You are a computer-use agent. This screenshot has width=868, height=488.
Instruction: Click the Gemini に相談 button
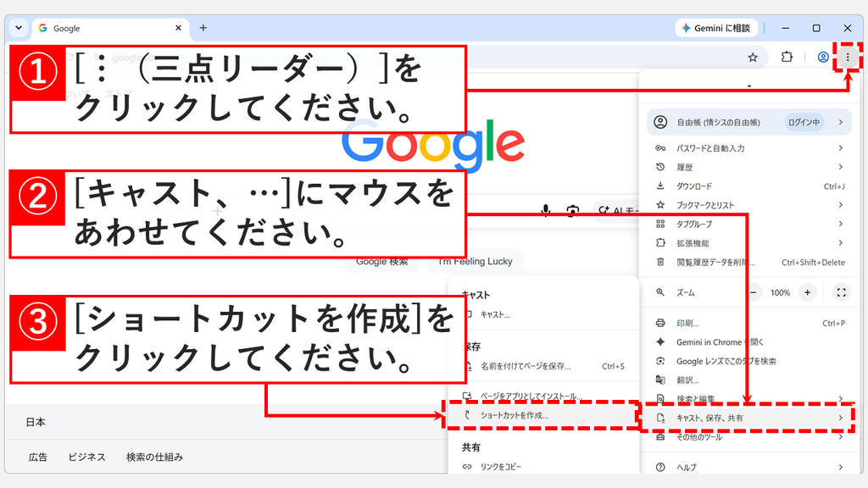[x=715, y=28]
